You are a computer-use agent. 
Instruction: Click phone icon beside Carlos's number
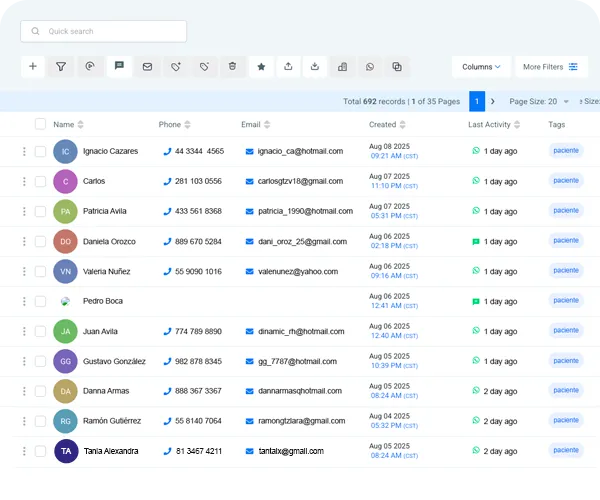click(x=167, y=182)
